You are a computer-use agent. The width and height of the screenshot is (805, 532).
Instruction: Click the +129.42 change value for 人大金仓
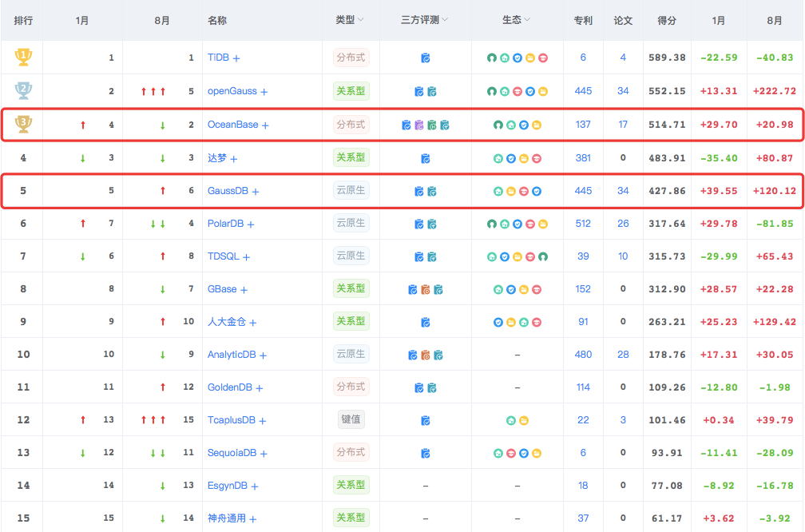(x=774, y=322)
